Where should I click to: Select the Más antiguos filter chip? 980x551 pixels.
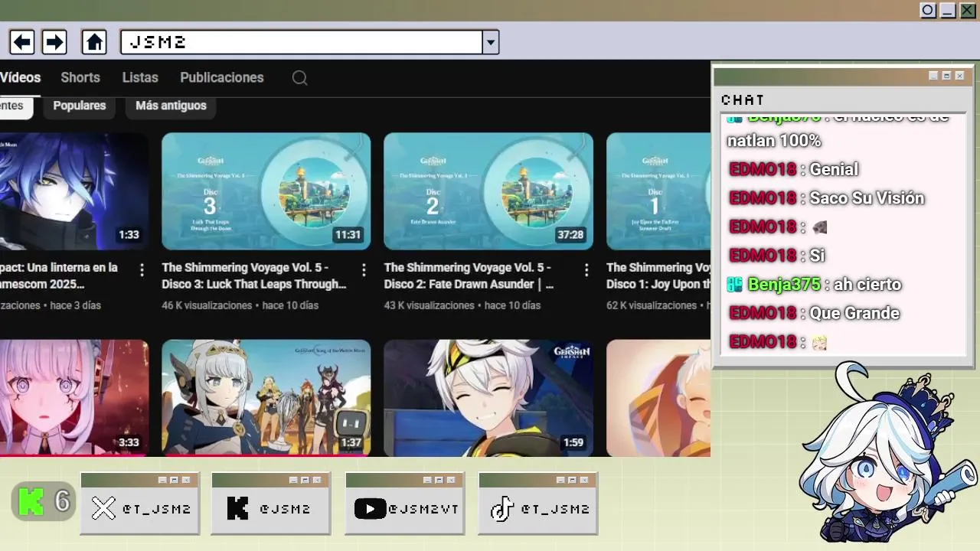click(171, 106)
